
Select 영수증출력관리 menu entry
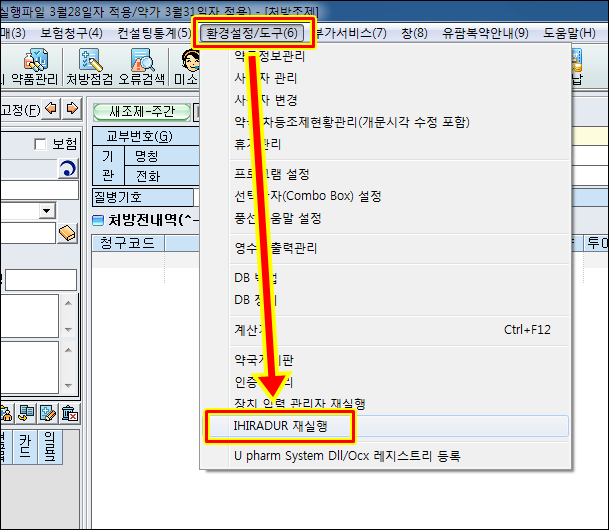(385, 248)
